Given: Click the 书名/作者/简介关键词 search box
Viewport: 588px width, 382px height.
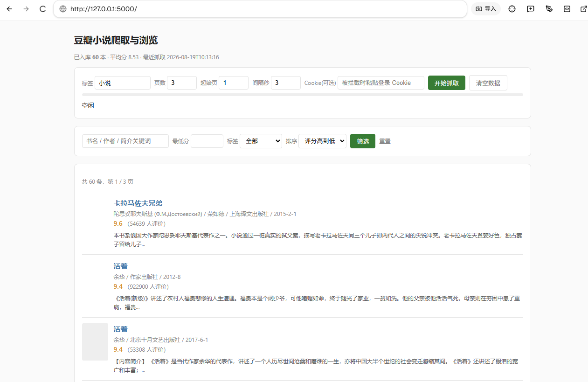Looking at the screenshot, I should (x=125, y=141).
